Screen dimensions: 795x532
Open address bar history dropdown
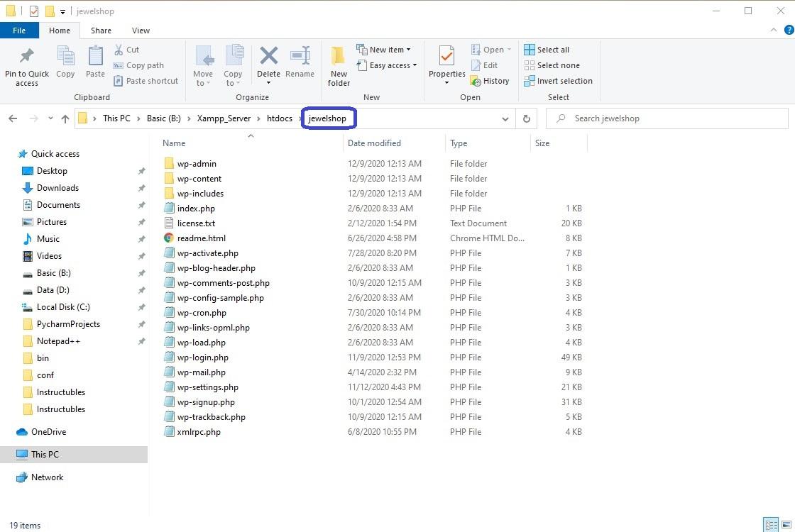[505, 119]
